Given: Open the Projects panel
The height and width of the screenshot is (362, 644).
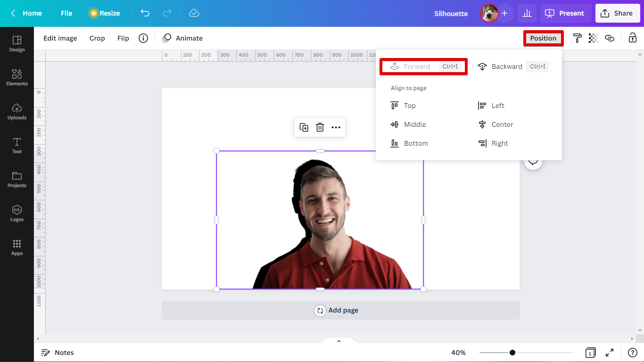Looking at the screenshot, I should point(17,179).
